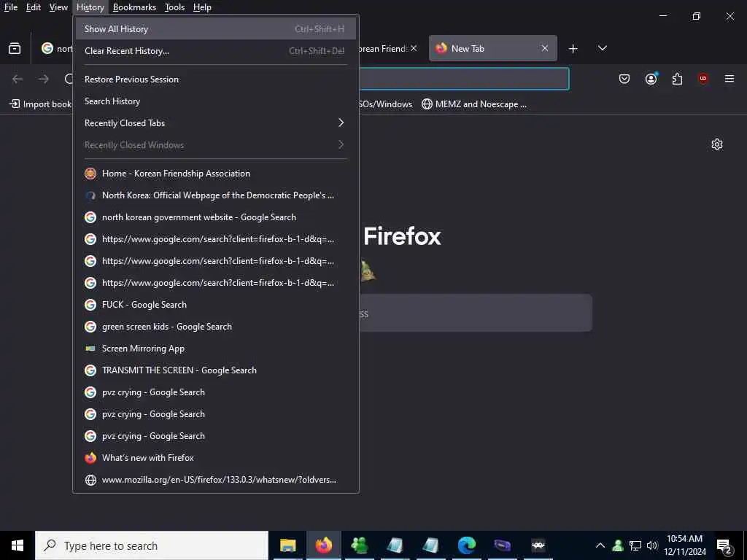
Task: Click the address bar field
Action: [x=463, y=79]
